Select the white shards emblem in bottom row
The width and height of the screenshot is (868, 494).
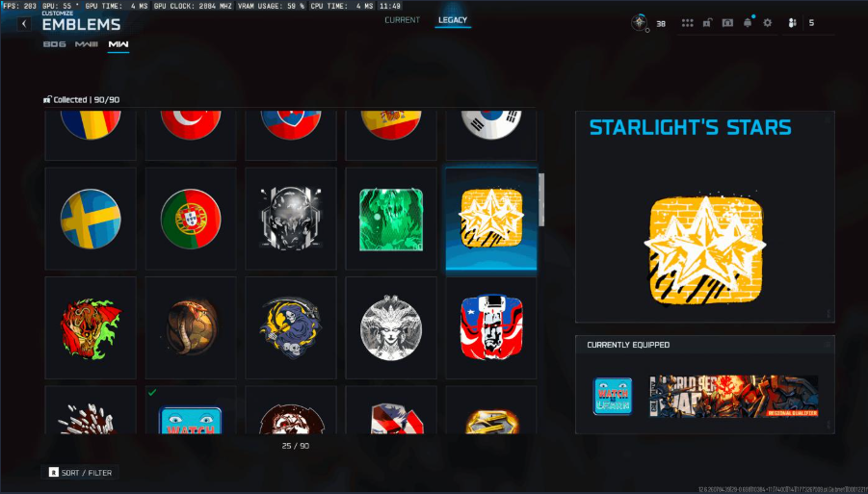(x=91, y=410)
